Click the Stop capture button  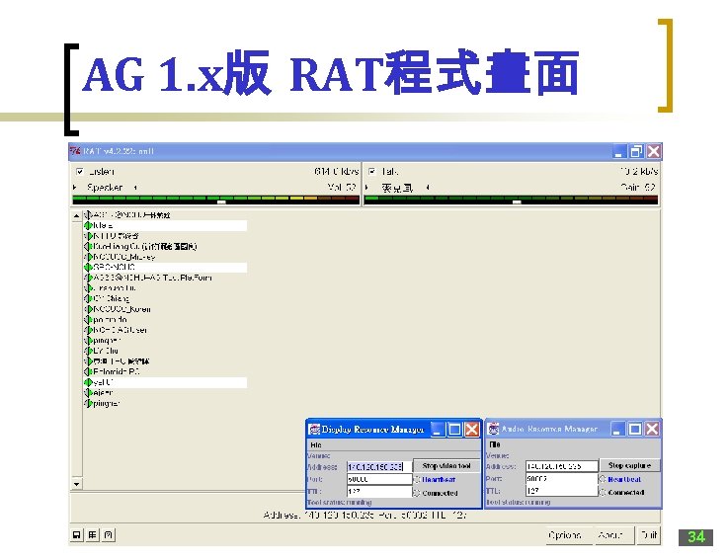click(x=629, y=465)
